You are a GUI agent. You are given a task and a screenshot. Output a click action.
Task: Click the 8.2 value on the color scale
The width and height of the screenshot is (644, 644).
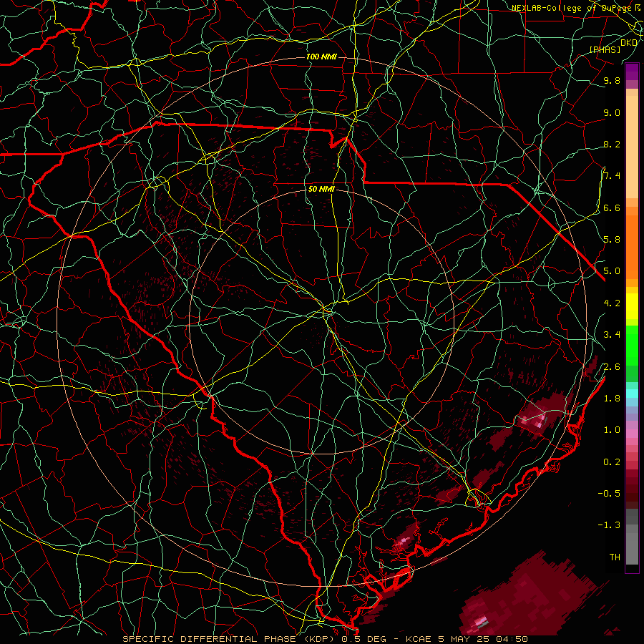tap(612, 144)
